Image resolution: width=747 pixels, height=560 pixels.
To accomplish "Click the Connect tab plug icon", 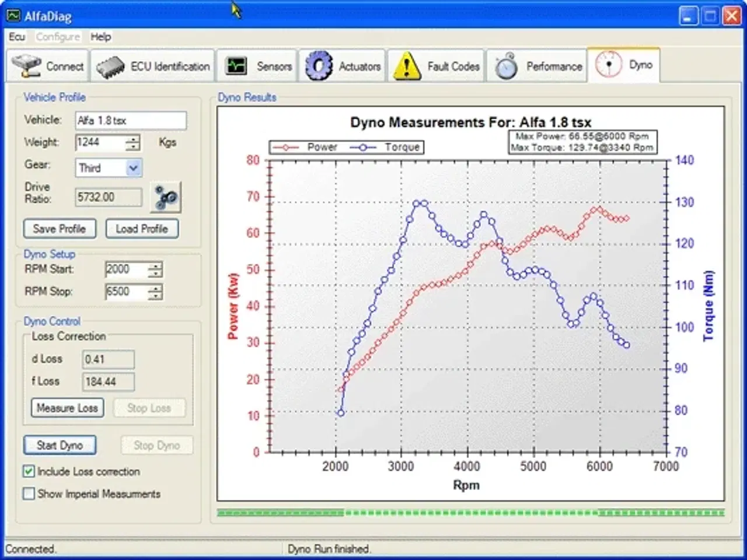I will 26,66.
